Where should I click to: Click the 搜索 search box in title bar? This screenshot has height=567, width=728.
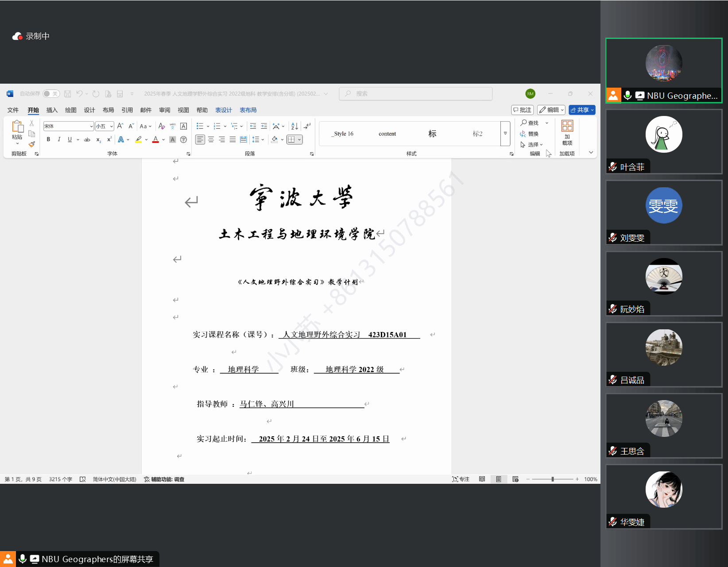tap(416, 94)
